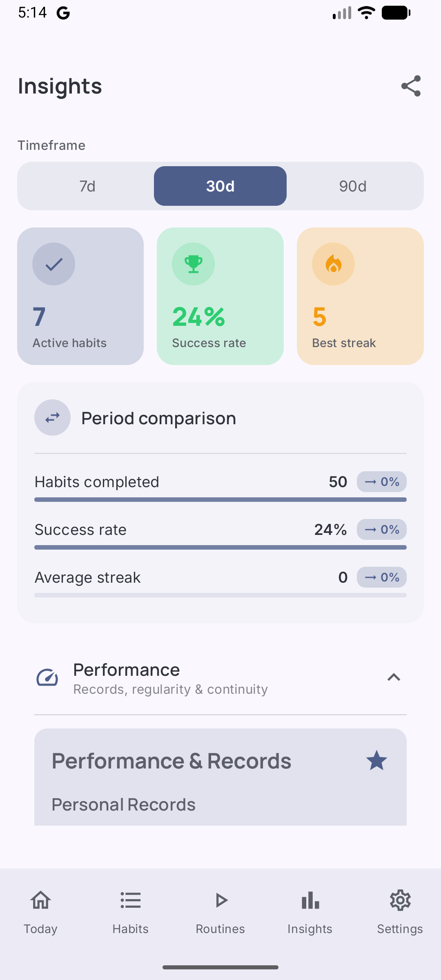This screenshot has width=441, height=980.
Task: Tap the star icon in Performance & Records
Action: [x=376, y=761]
